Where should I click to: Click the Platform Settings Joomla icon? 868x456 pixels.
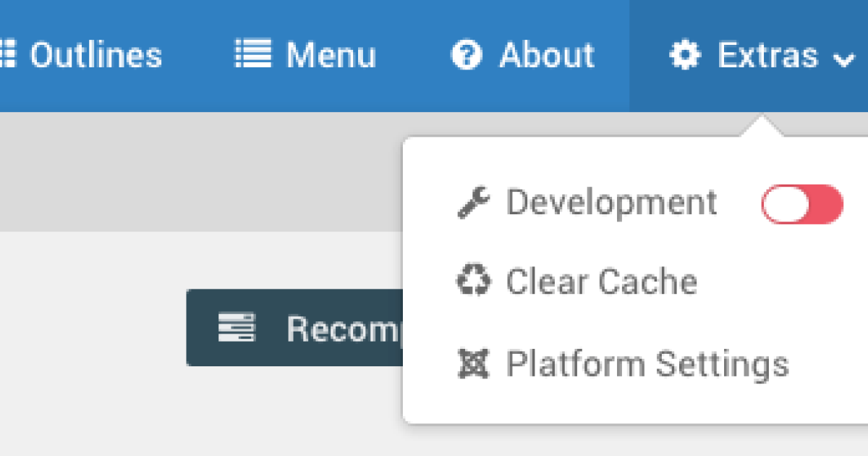(x=473, y=363)
